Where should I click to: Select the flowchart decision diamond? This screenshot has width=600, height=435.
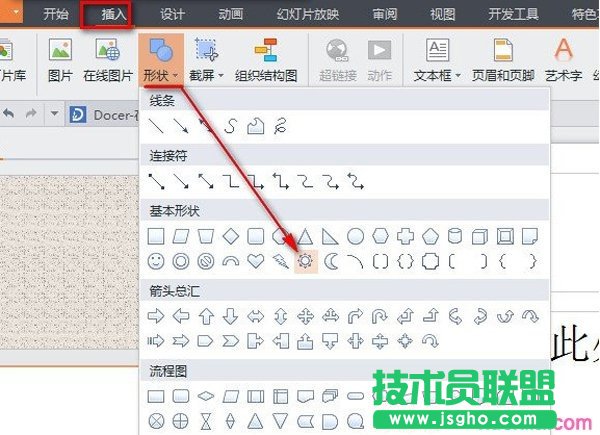(206, 396)
